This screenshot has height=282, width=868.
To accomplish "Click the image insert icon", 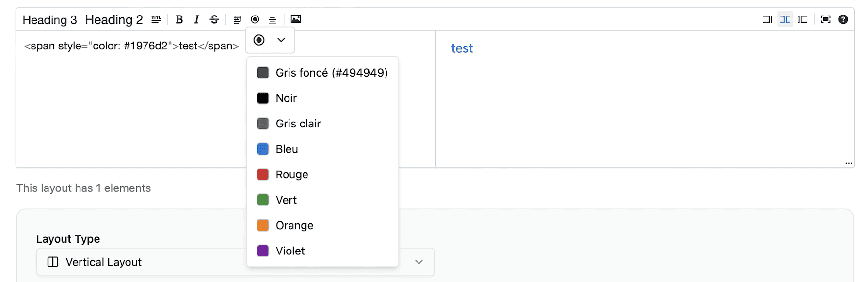I will pos(296,19).
